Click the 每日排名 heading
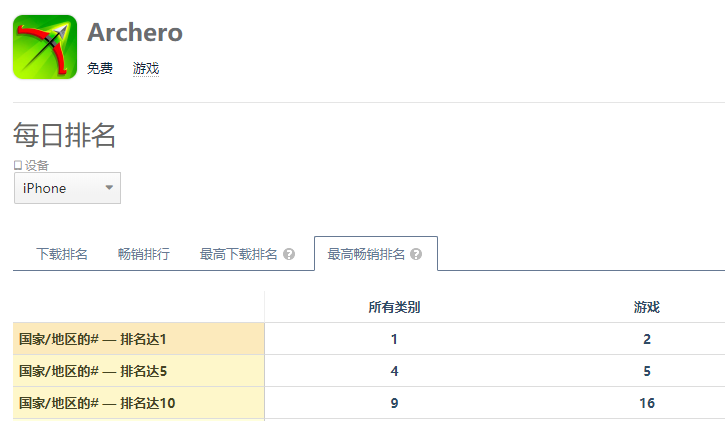Viewport: 725px width, 421px height. (64, 135)
